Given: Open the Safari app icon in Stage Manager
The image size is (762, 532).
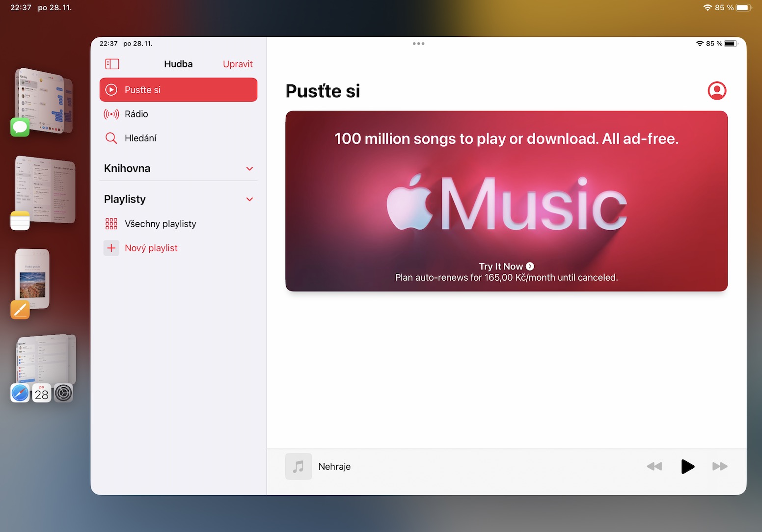Looking at the screenshot, I should pos(20,393).
